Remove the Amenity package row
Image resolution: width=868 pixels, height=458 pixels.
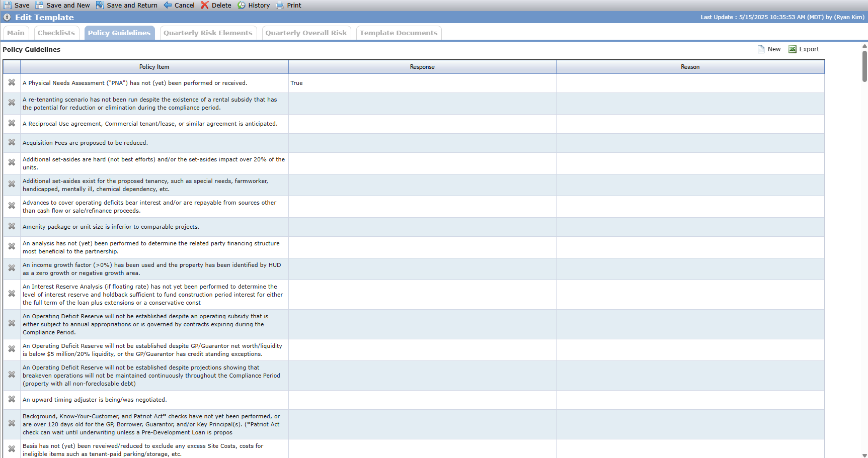(x=12, y=226)
